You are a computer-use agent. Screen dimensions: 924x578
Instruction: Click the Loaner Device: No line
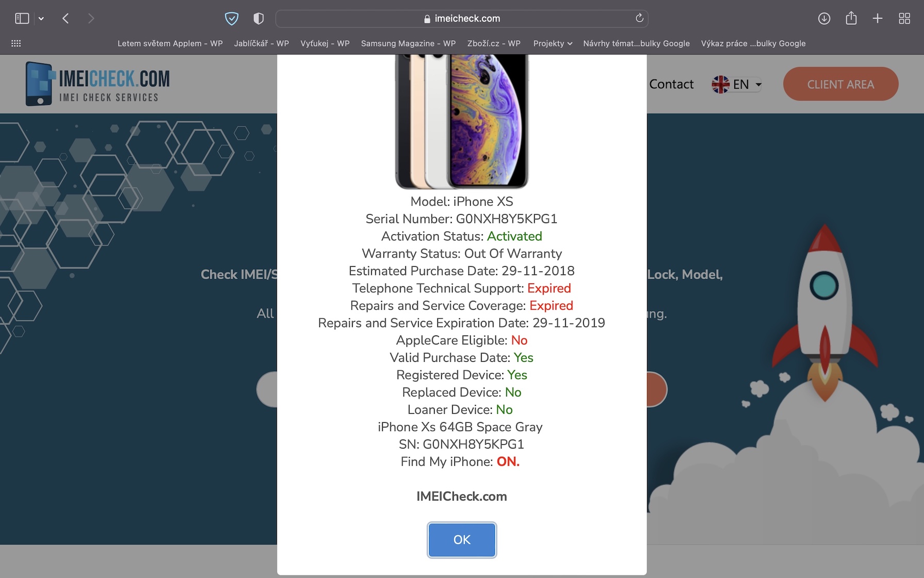(460, 410)
